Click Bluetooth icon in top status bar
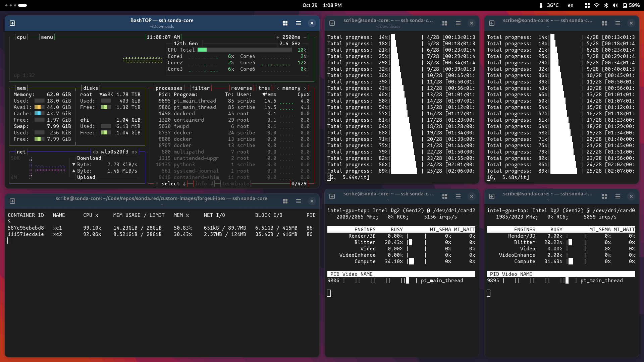 point(606,5)
